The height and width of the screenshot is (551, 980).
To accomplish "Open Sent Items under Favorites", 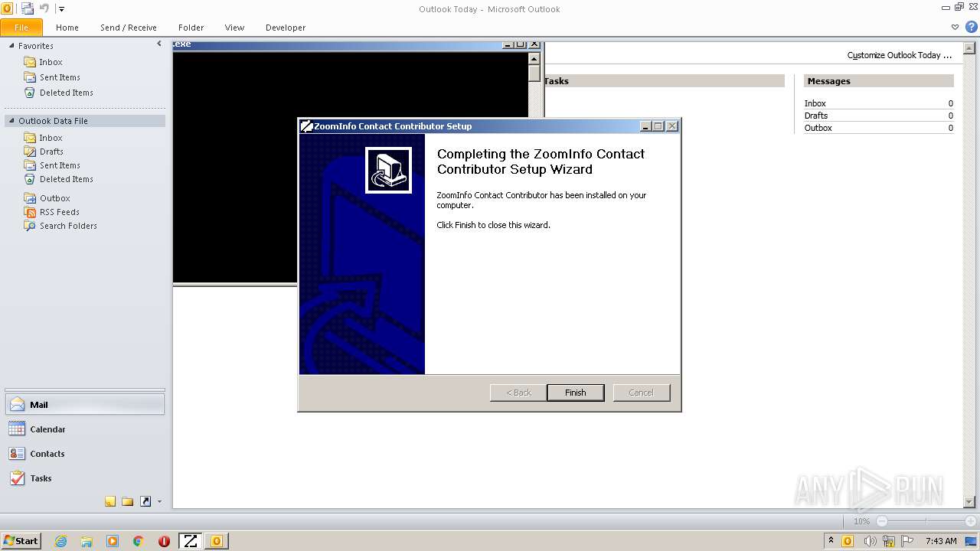I will click(60, 77).
